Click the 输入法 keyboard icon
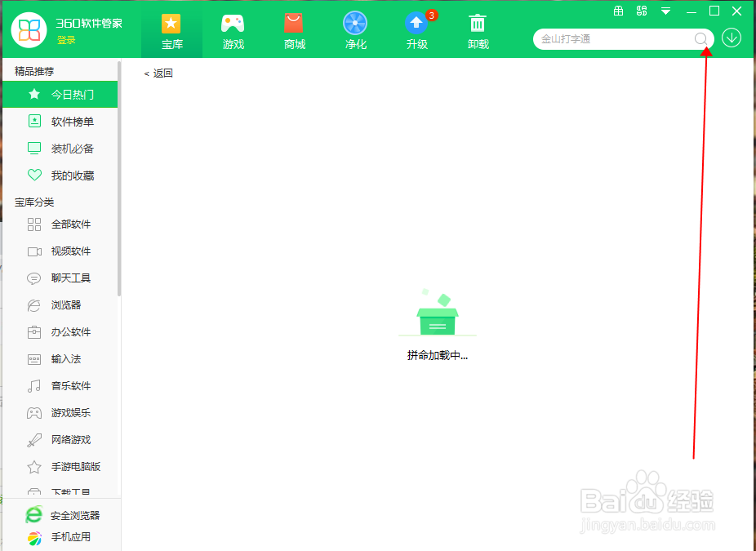Viewport: 756px width, 551px height. (x=34, y=360)
